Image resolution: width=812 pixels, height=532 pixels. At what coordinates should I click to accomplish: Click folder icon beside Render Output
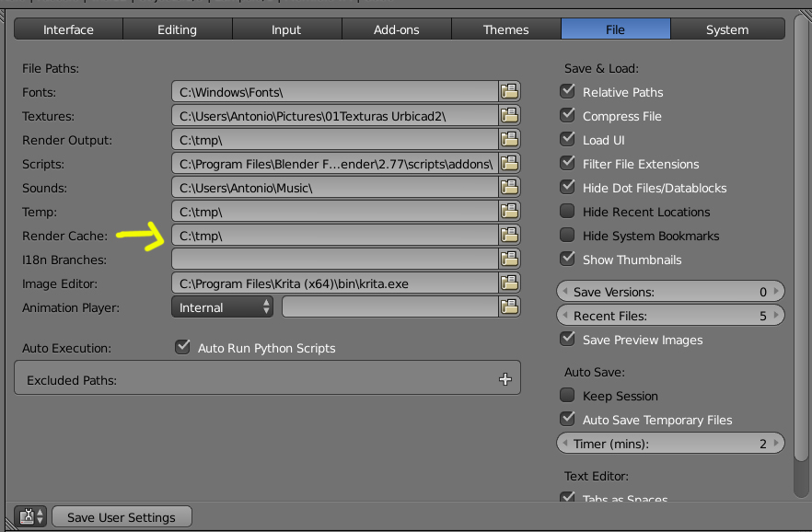click(509, 140)
